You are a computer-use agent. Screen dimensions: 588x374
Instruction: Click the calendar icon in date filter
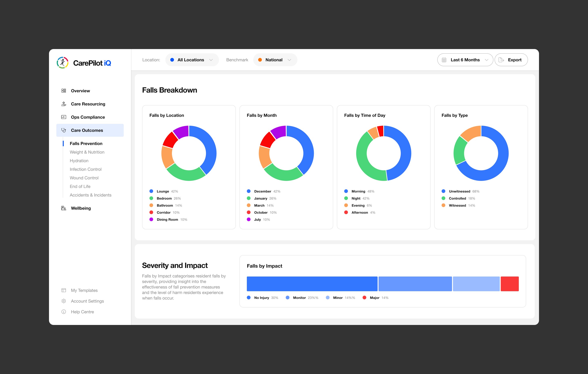coord(444,60)
